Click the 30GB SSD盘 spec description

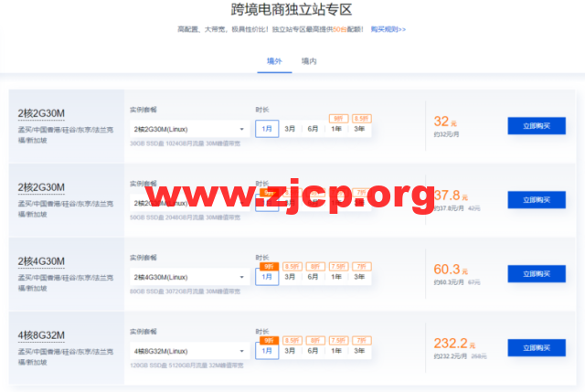point(185,143)
